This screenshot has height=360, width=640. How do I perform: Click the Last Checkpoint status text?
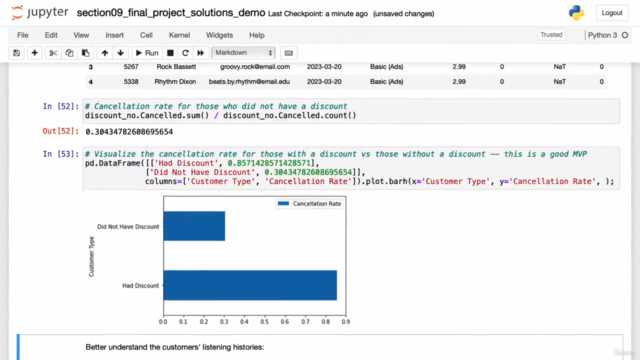pyautogui.click(x=318, y=14)
